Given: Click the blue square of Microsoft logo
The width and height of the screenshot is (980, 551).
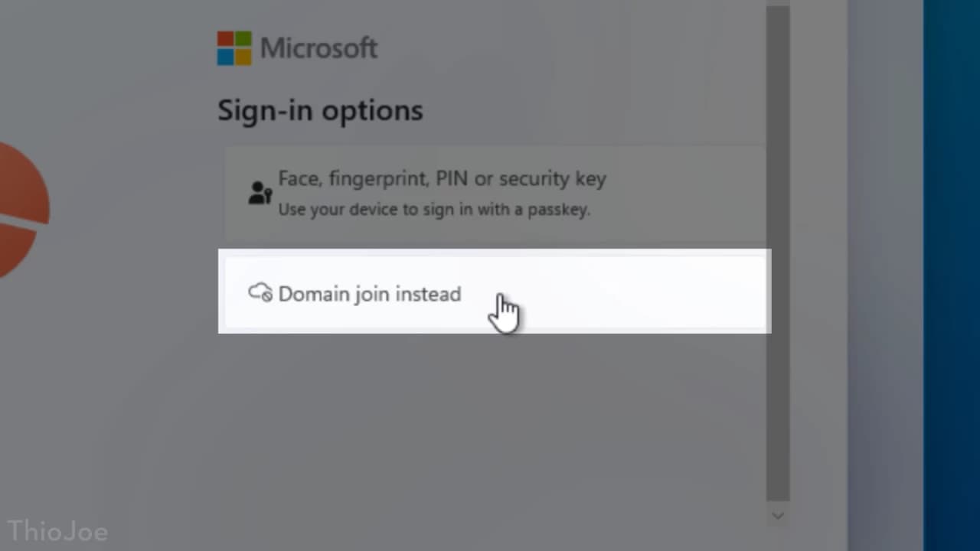Looking at the screenshot, I should pyautogui.click(x=225, y=57).
